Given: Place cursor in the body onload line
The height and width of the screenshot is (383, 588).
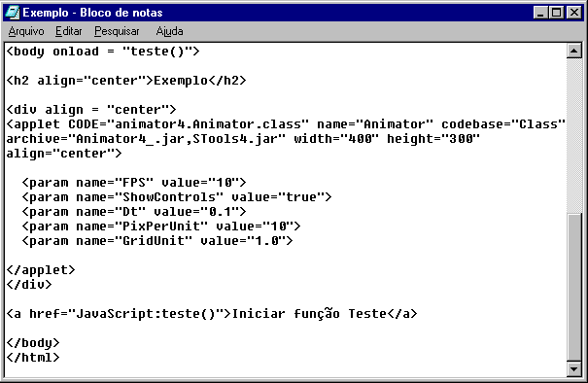Looking at the screenshot, I should pyautogui.click(x=103, y=52).
